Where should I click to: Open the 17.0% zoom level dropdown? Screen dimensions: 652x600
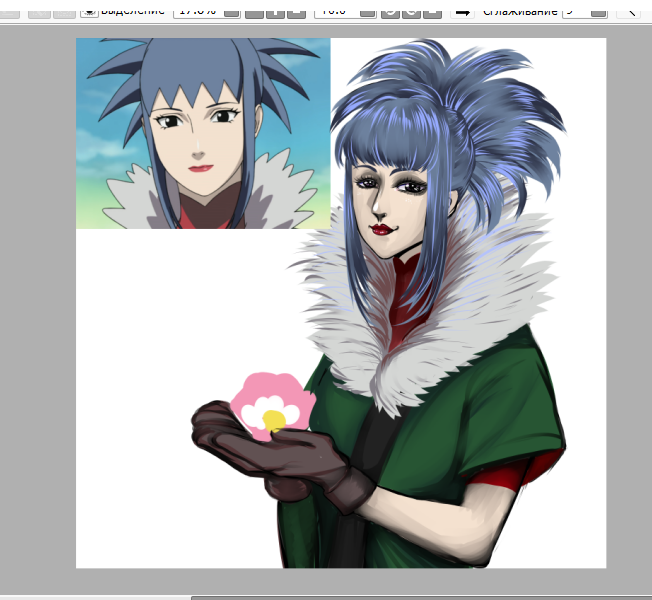click(x=232, y=12)
